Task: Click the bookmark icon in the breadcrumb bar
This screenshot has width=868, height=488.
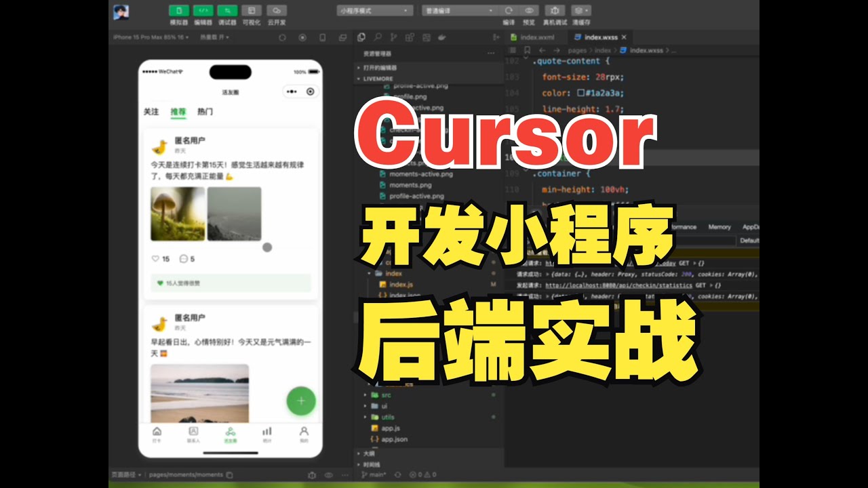Action: pyautogui.click(x=528, y=50)
